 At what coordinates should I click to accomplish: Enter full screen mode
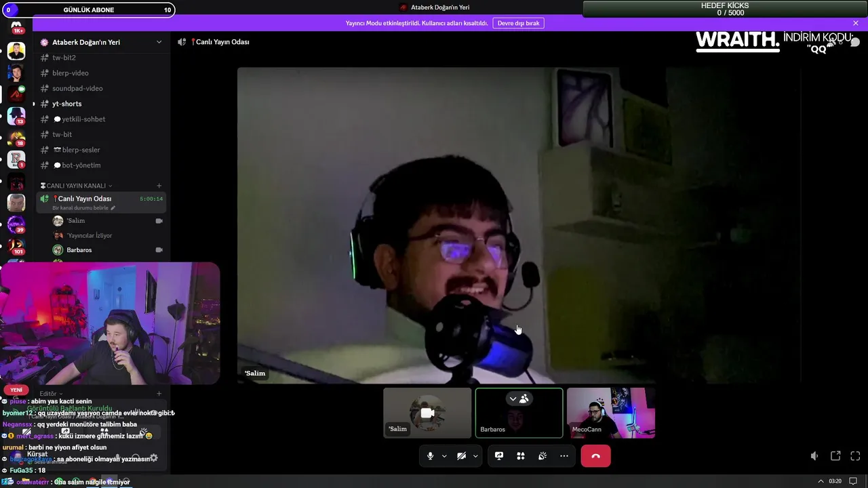click(x=855, y=456)
